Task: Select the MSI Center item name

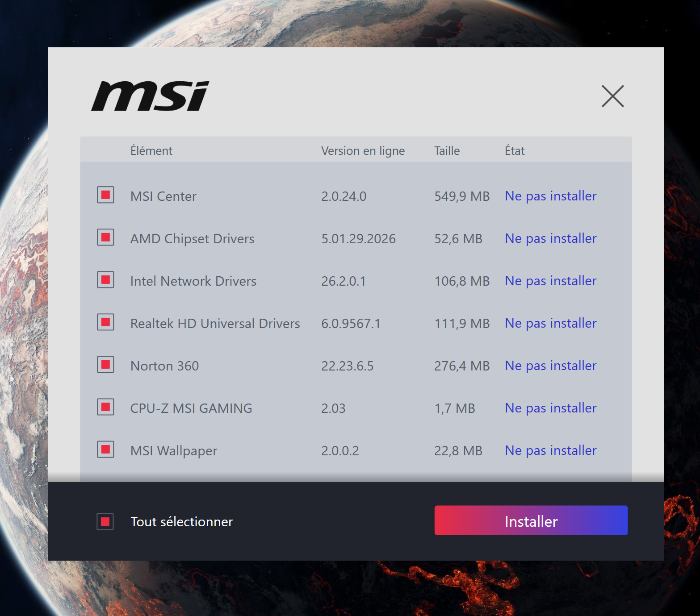Action: [x=163, y=196]
